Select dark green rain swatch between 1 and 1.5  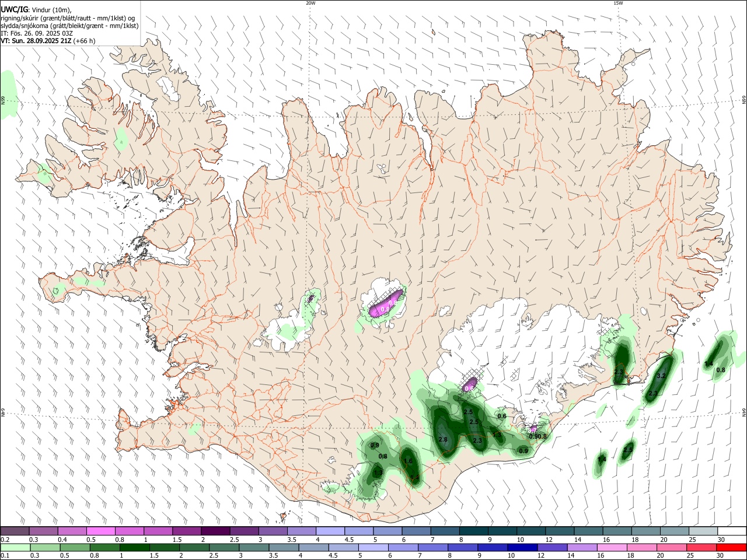pyautogui.click(x=135, y=548)
